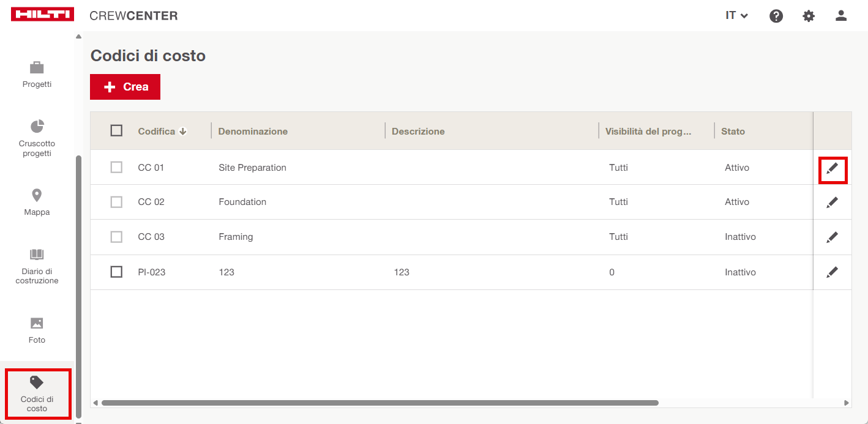
Task: Click the Stato column header
Action: (x=733, y=132)
